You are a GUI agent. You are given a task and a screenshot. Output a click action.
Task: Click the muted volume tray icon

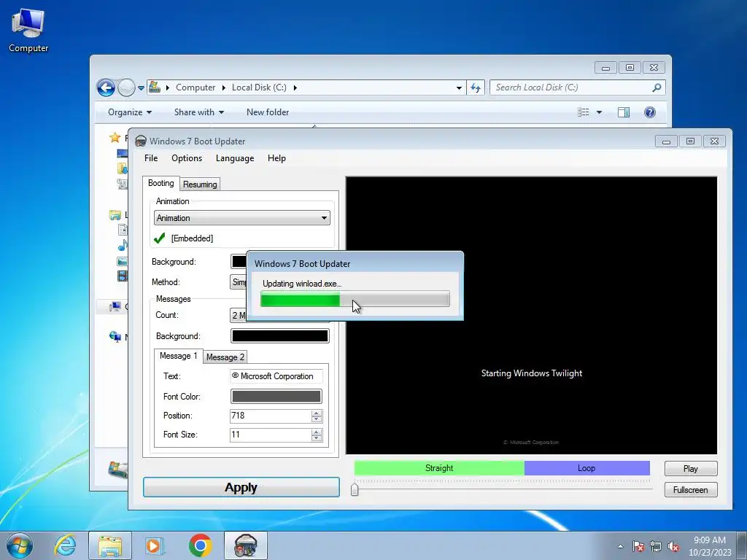click(673, 546)
